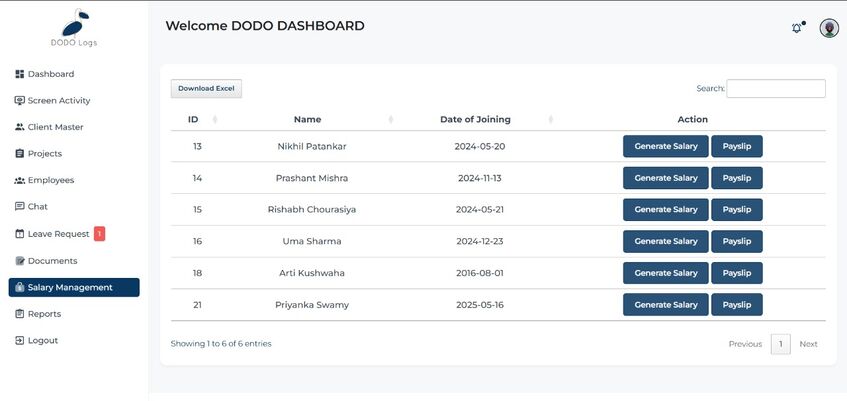Click the DODO Logs bird logo

pyautogui.click(x=74, y=24)
